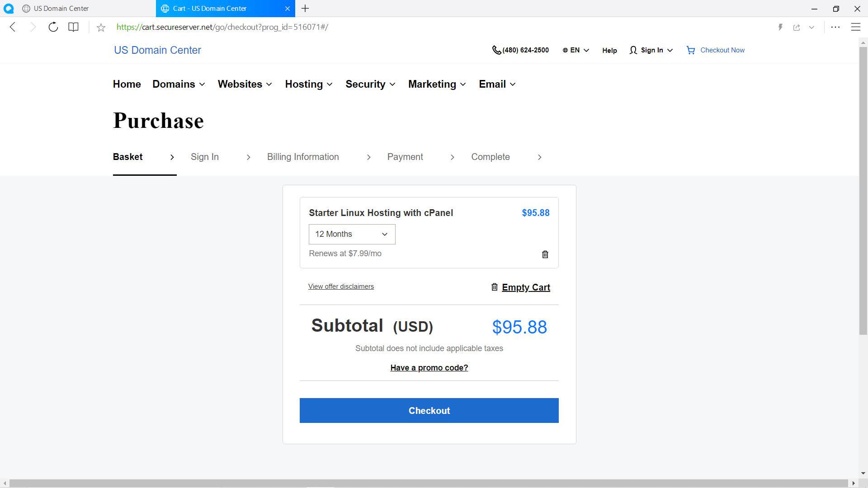Open new tab with plus icon
This screenshot has height=488, width=868.
[305, 9]
